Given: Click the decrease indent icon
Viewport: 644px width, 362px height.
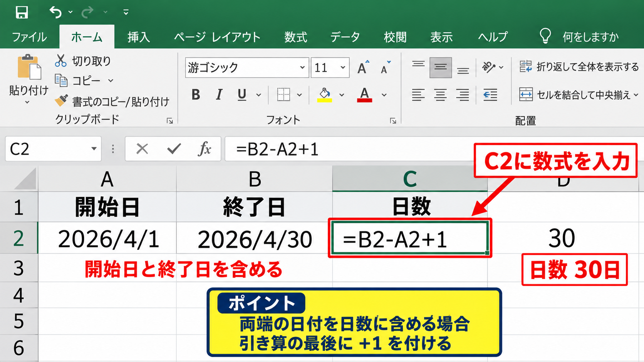Looking at the screenshot, I should coord(490,95).
